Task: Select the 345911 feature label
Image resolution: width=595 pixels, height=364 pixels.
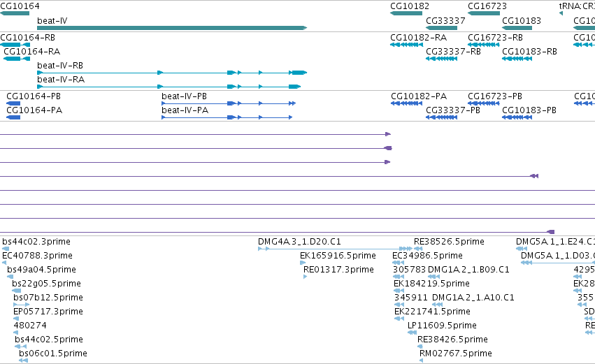Action: point(410,298)
